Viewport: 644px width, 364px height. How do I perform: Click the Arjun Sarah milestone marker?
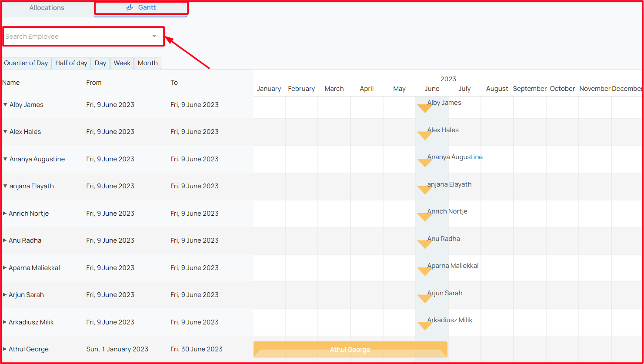(424, 298)
